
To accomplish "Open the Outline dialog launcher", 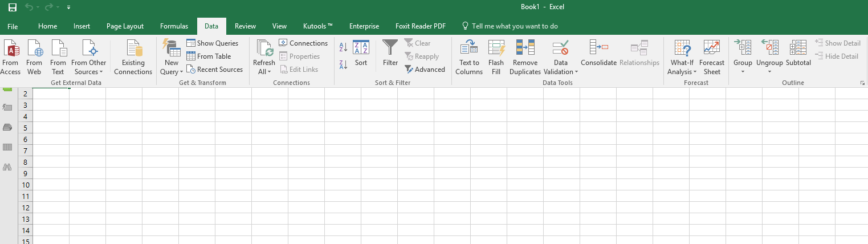I will [x=862, y=83].
